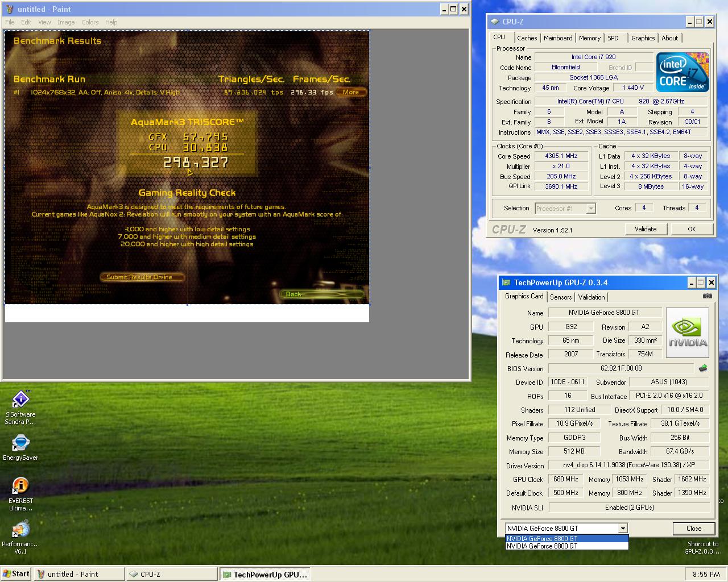The width and height of the screenshot is (728, 582).
Task: Select first NVIDIA GeForce 8800 GT list entry
Action: coord(567,538)
